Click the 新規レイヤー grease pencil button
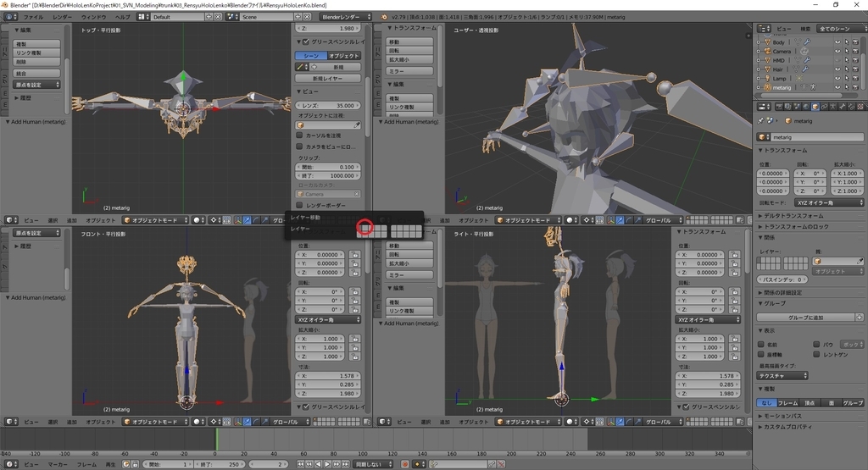868x470 pixels. click(x=328, y=79)
